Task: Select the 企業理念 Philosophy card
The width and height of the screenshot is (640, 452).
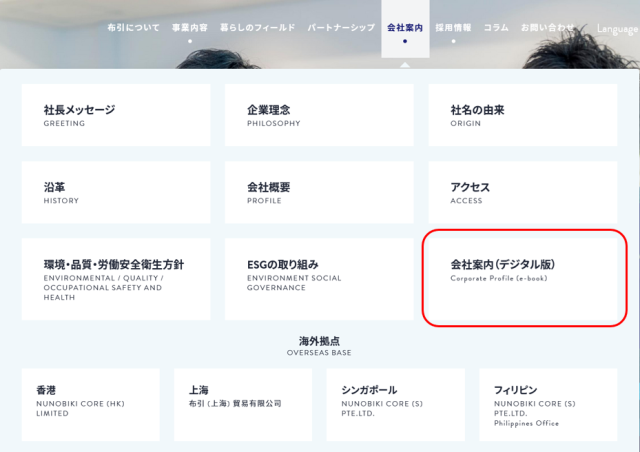Action: (319, 115)
